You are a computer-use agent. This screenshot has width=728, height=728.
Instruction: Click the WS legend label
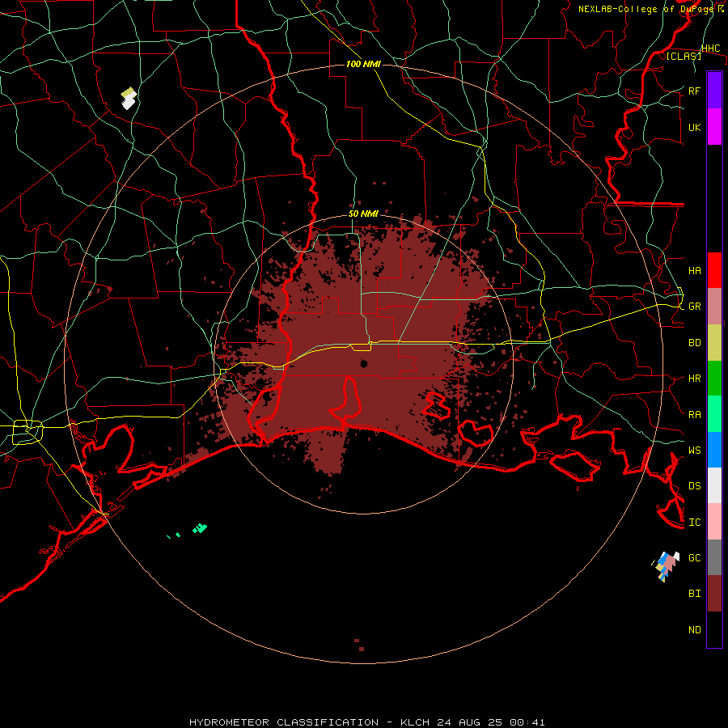click(x=694, y=451)
